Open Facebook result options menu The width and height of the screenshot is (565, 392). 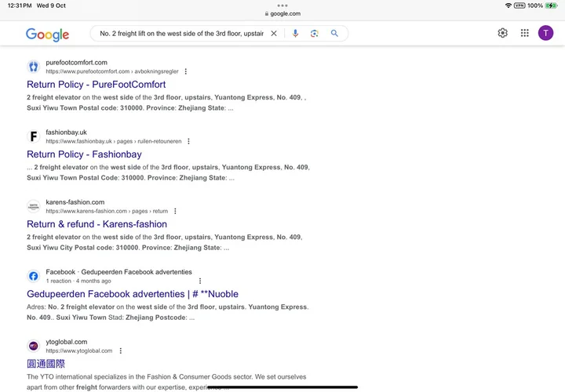tap(200, 281)
